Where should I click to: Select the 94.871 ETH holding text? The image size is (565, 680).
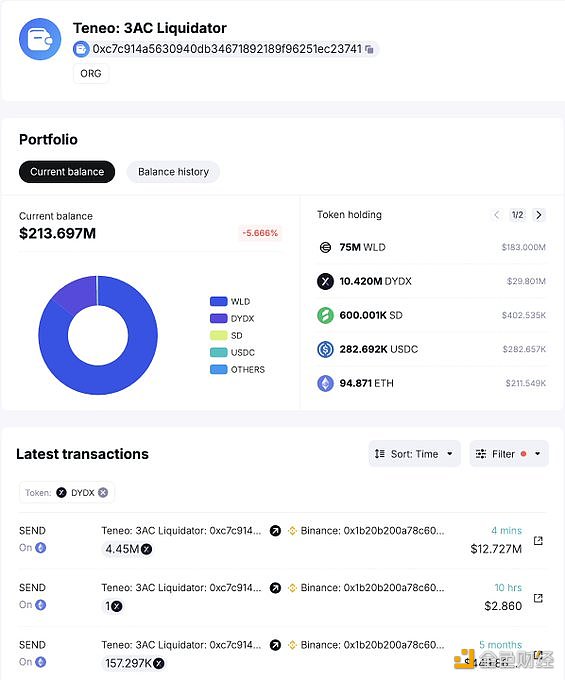point(367,383)
